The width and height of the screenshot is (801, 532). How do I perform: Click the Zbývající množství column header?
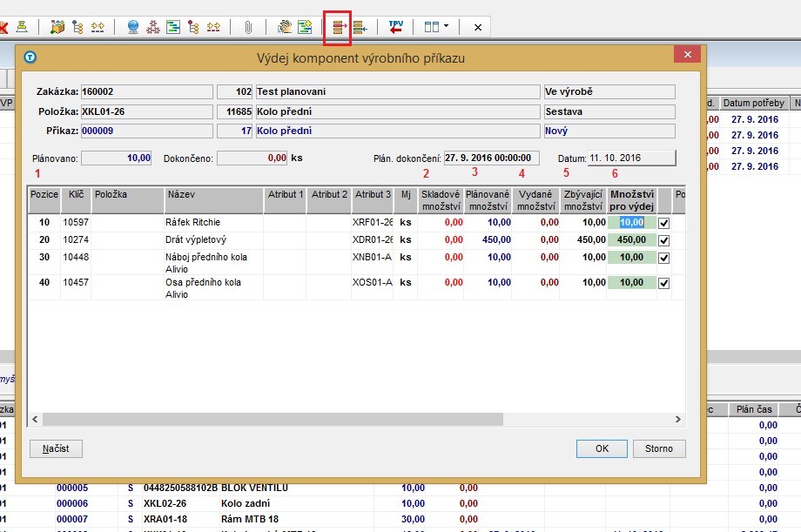[x=582, y=199]
